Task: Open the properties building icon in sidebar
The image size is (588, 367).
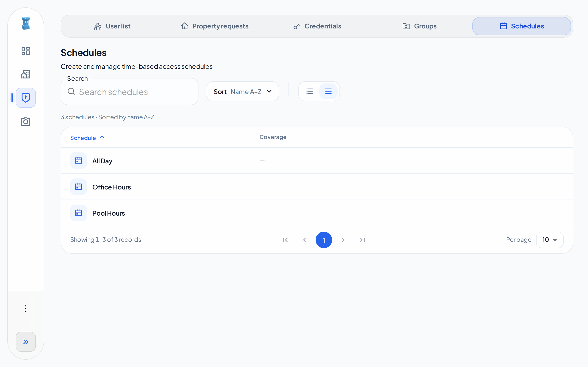Action: pyautogui.click(x=25, y=74)
